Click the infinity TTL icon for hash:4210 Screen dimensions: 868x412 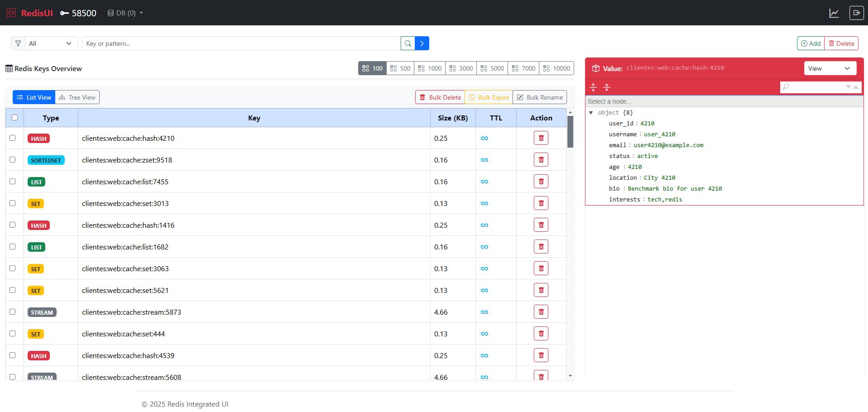click(x=484, y=139)
